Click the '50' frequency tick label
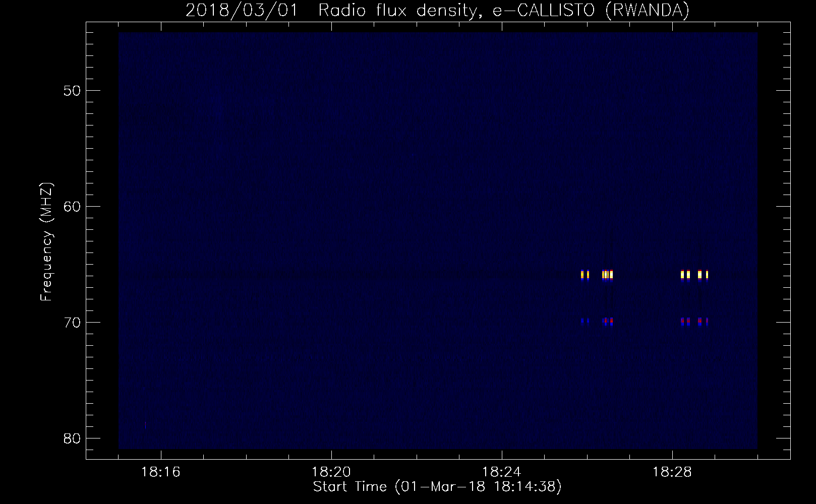816x504 pixels. click(72, 91)
